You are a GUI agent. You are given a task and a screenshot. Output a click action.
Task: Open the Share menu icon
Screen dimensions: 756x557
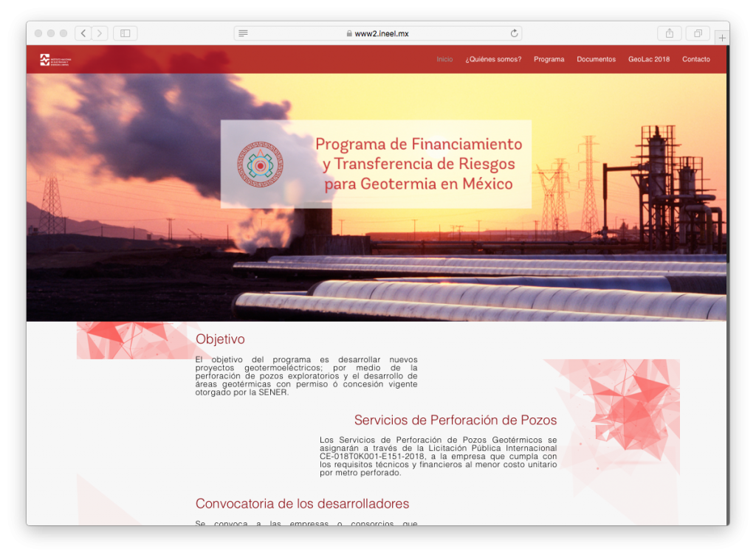(670, 33)
